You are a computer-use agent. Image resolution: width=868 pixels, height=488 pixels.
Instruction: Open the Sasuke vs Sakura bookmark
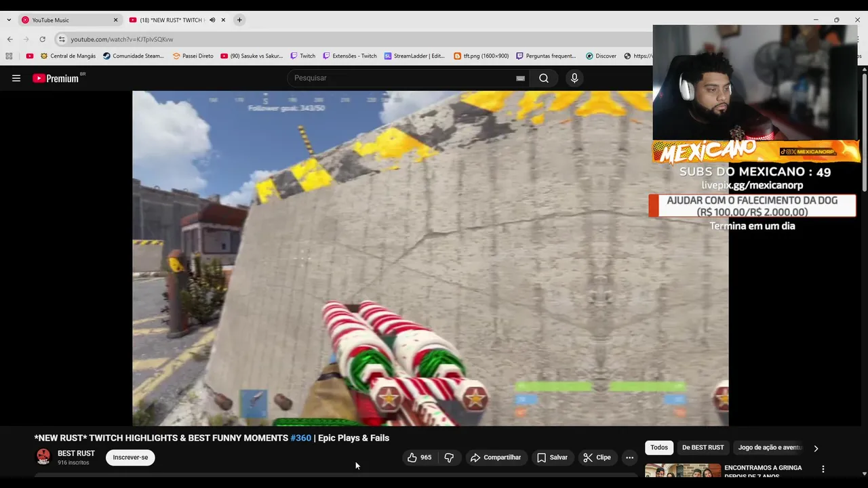[252, 56]
